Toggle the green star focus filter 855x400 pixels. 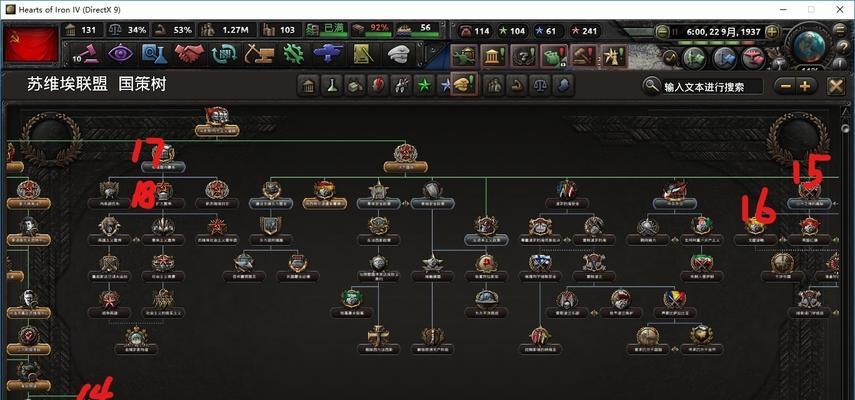point(423,86)
